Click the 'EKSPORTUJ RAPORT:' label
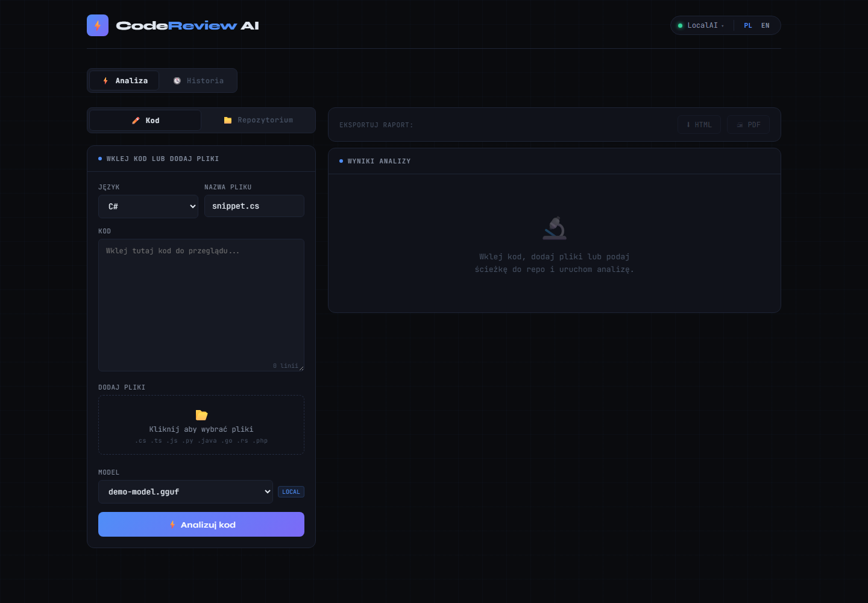 coord(376,125)
